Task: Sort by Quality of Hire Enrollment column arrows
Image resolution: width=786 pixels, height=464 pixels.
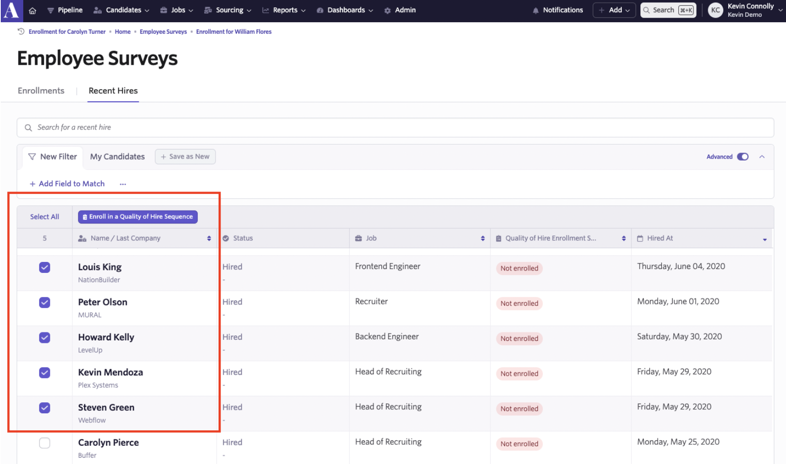Action: [x=624, y=239]
